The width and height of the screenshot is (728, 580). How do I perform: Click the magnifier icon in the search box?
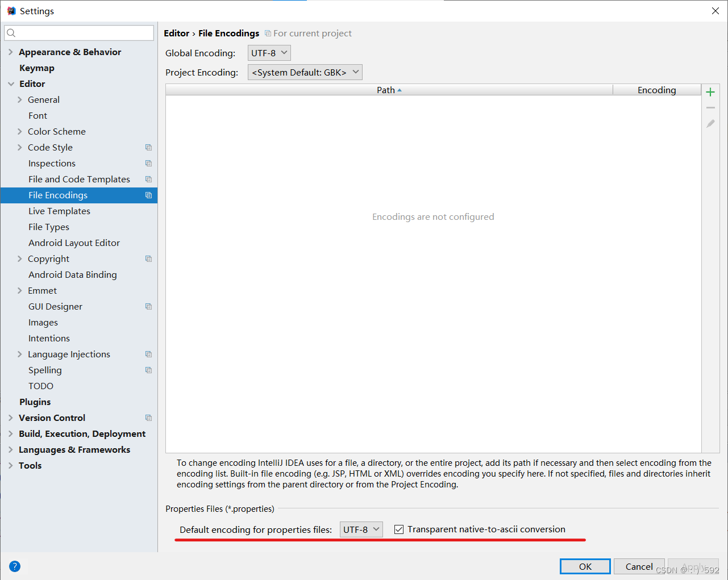[x=11, y=32]
